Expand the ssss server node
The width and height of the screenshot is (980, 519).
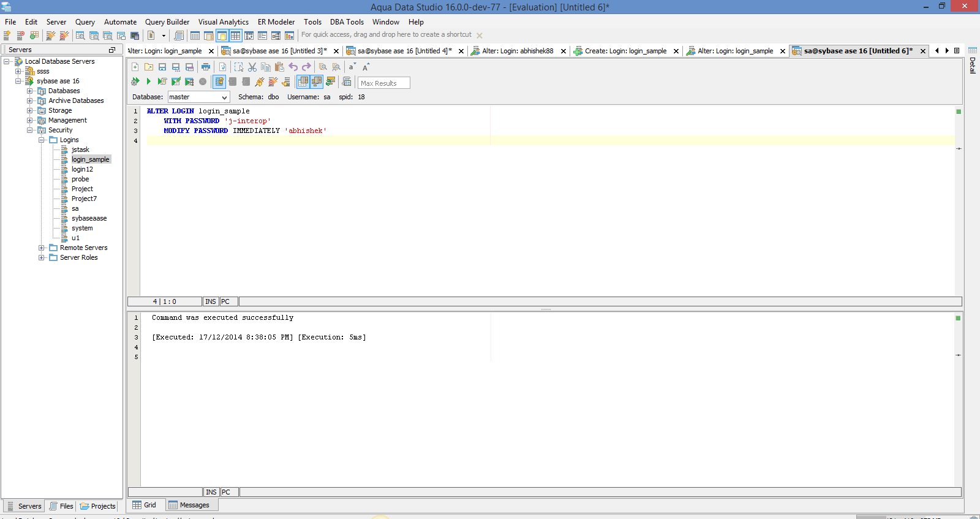point(18,71)
